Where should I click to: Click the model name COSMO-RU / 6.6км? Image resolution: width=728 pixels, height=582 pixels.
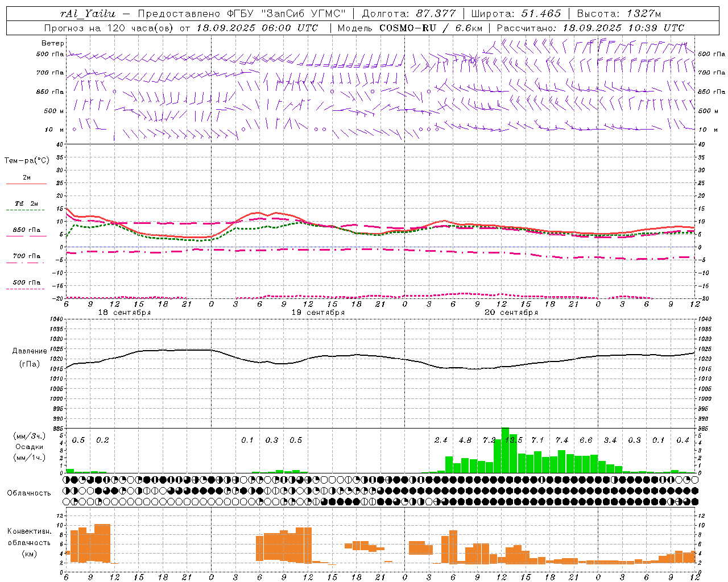tap(431, 28)
